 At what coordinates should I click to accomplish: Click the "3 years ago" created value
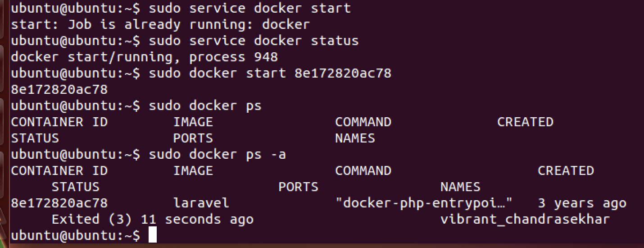click(x=582, y=203)
